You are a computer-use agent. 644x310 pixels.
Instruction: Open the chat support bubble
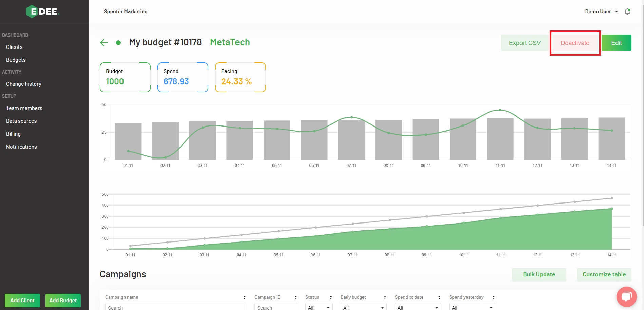click(626, 297)
